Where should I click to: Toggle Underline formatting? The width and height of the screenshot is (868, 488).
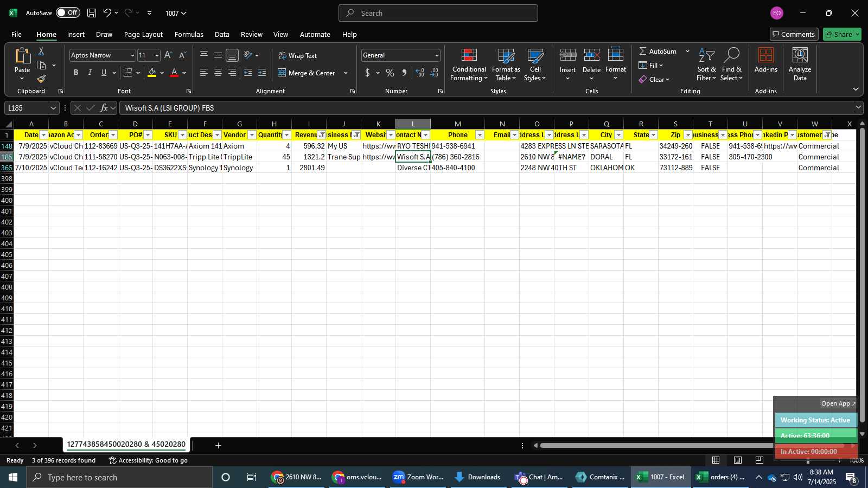tap(104, 73)
